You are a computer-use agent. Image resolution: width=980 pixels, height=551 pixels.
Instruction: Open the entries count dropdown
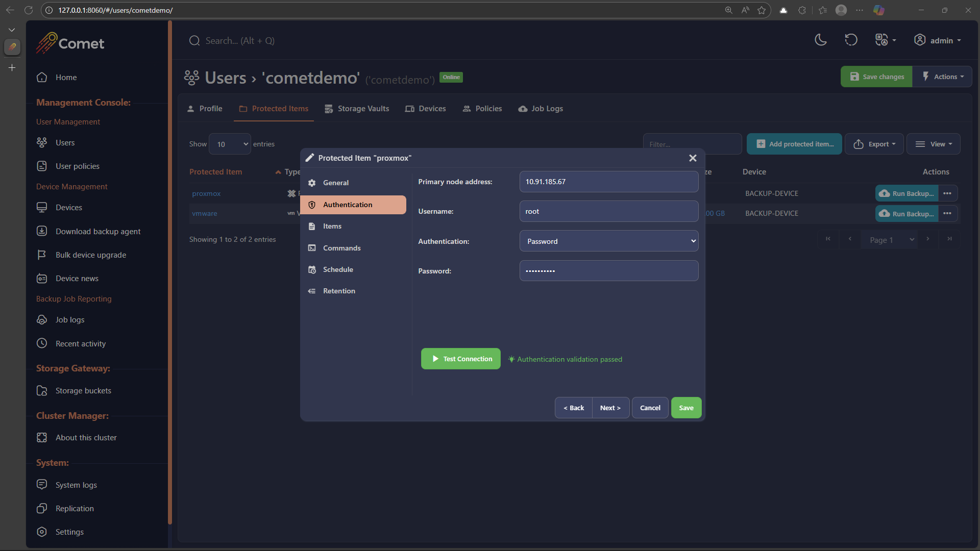pyautogui.click(x=230, y=144)
